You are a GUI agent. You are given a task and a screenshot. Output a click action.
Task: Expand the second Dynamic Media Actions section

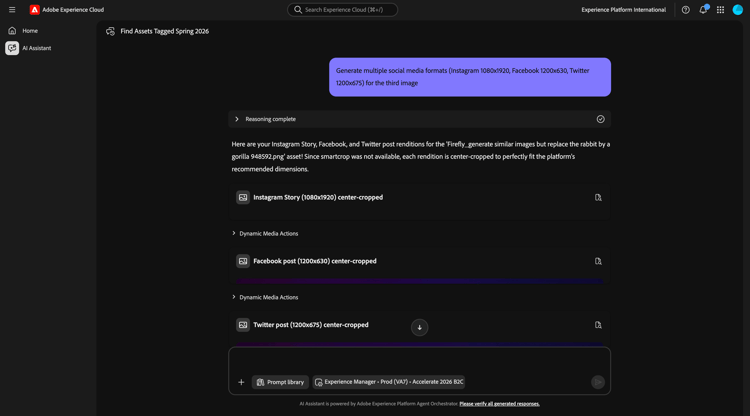point(234,297)
